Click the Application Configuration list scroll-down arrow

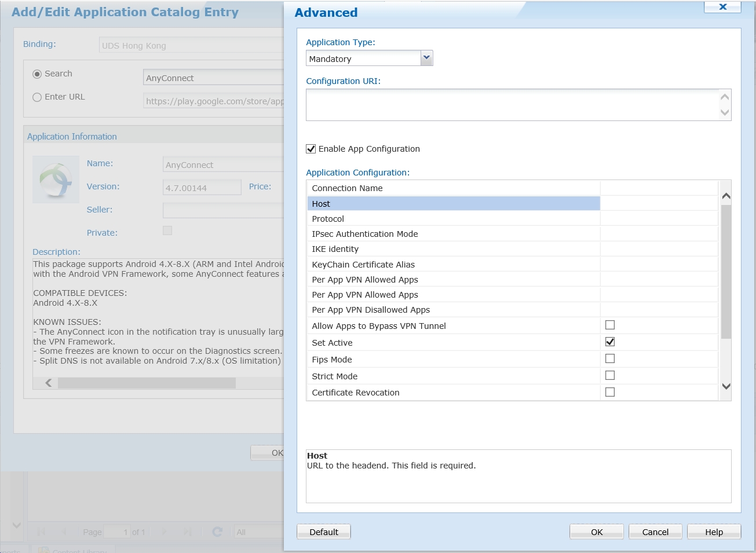(x=726, y=386)
